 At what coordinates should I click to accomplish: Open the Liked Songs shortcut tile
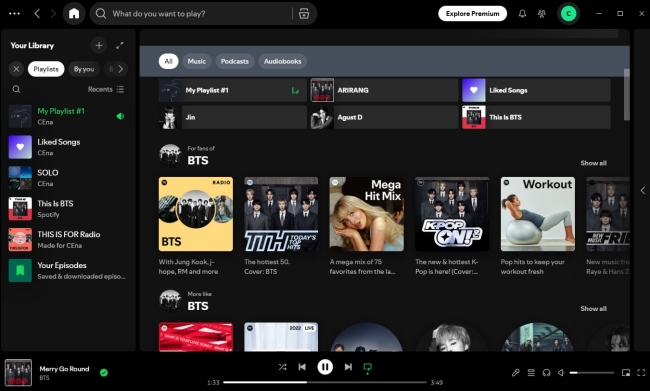click(536, 90)
